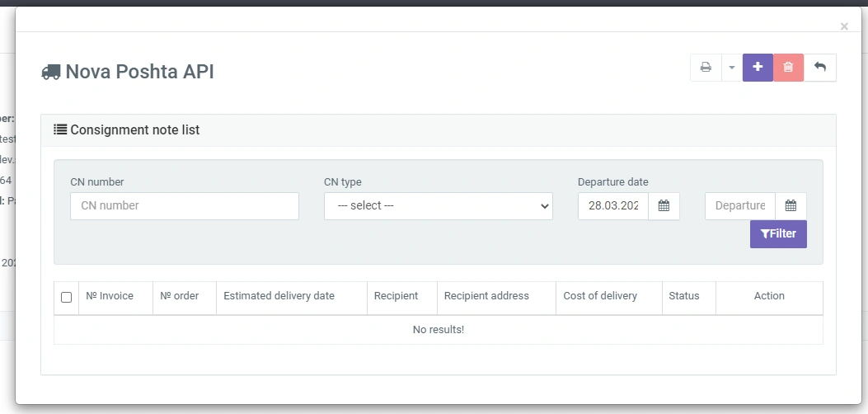Click the empty Departure end date field
The width and height of the screenshot is (868, 414).
739,206
